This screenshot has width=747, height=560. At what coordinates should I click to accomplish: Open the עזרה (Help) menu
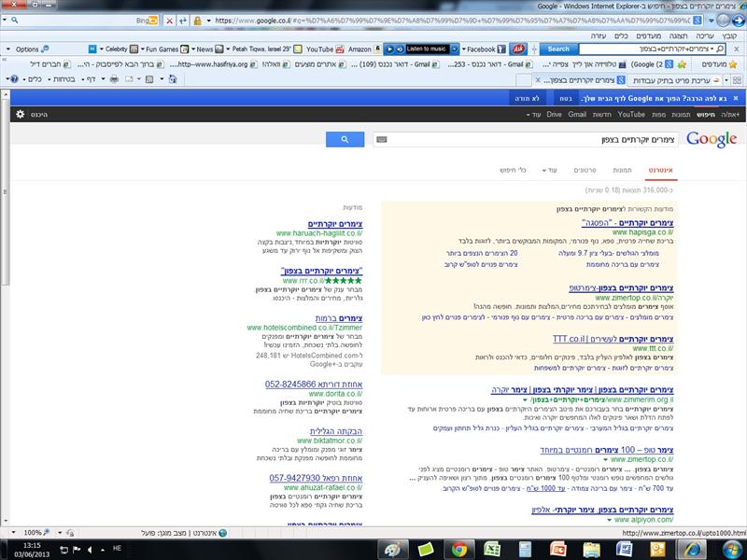click(x=598, y=35)
